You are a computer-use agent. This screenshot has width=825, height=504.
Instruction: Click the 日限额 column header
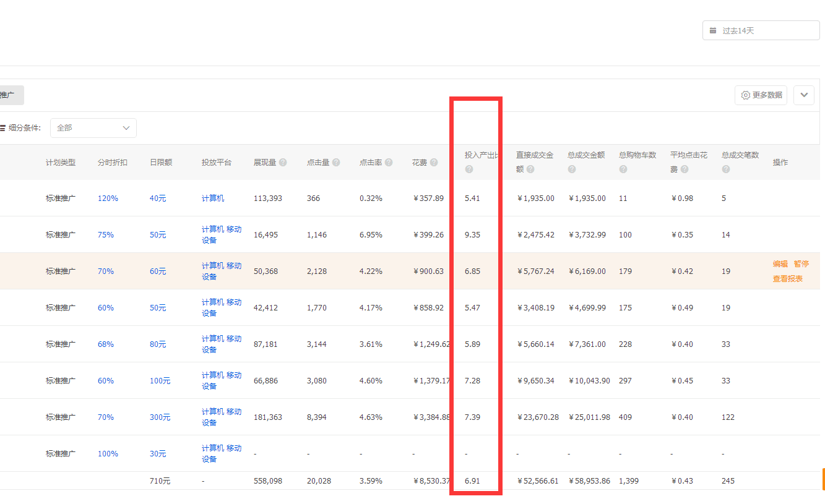(161, 163)
